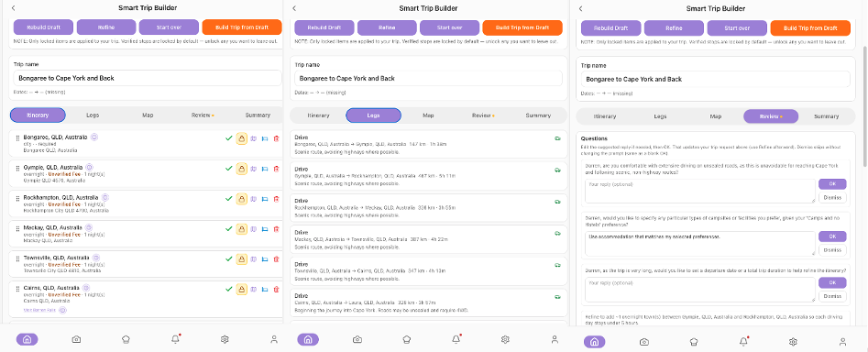Click Refine in the Legs panel
This screenshot has width=868, height=352.
pos(387,27)
